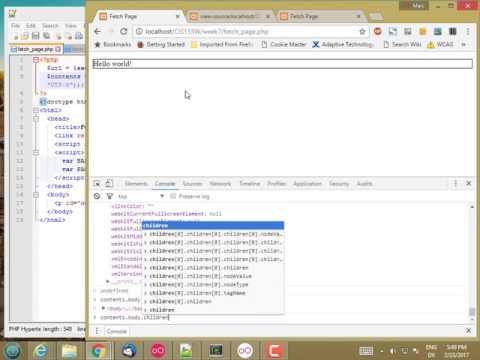This screenshot has height=360, width=480.
Task: Open the Edit menu in Notepad++
Action: pos(31,26)
